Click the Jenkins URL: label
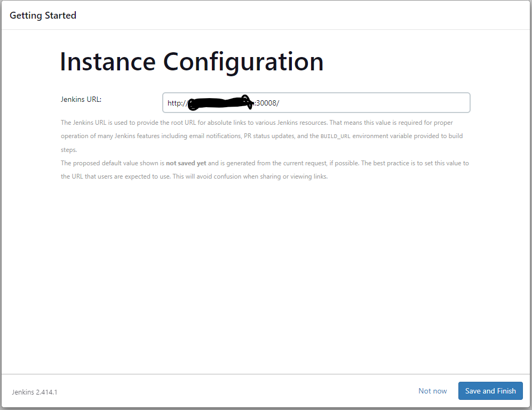 click(81, 99)
